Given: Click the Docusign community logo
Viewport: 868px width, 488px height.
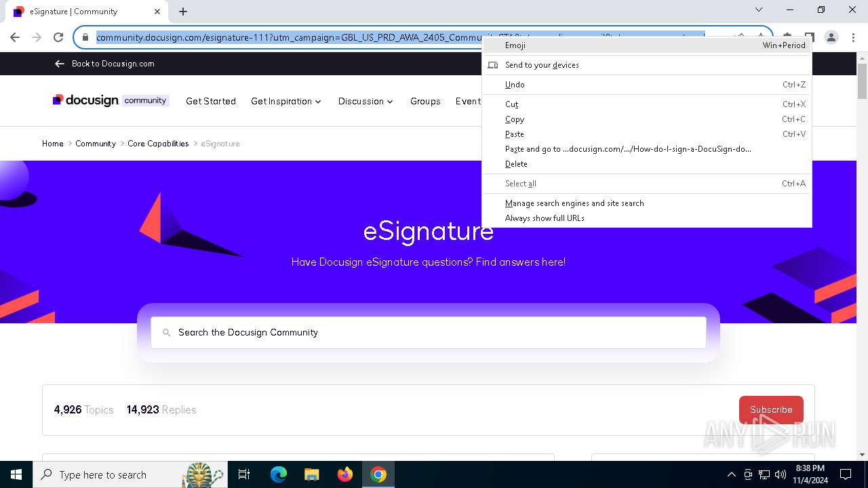Looking at the screenshot, I should pos(111,100).
